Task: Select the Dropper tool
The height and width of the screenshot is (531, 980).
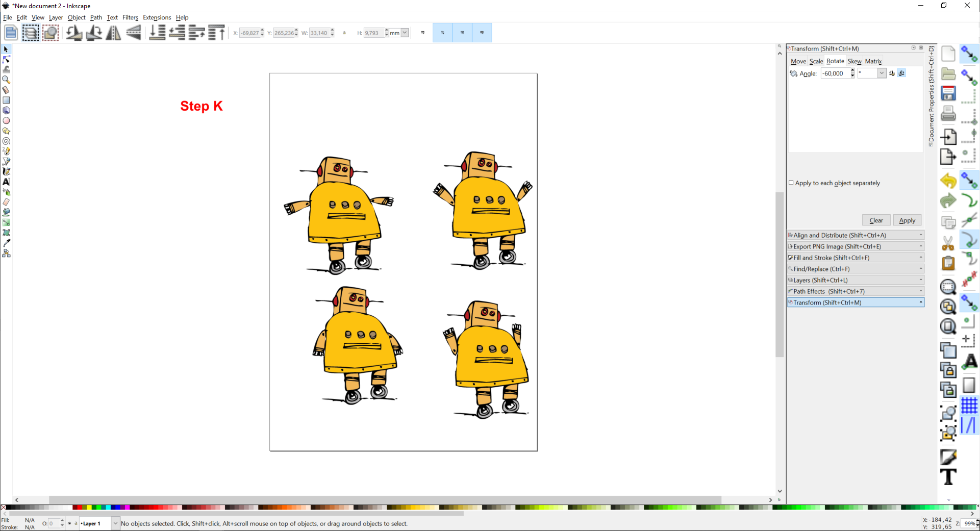Action: [6, 243]
